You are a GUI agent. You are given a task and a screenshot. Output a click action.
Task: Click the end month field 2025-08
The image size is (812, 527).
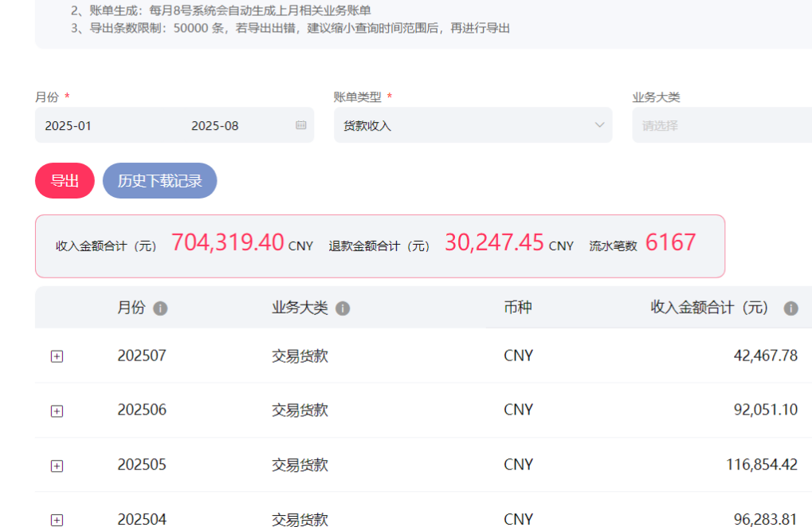point(215,126)
